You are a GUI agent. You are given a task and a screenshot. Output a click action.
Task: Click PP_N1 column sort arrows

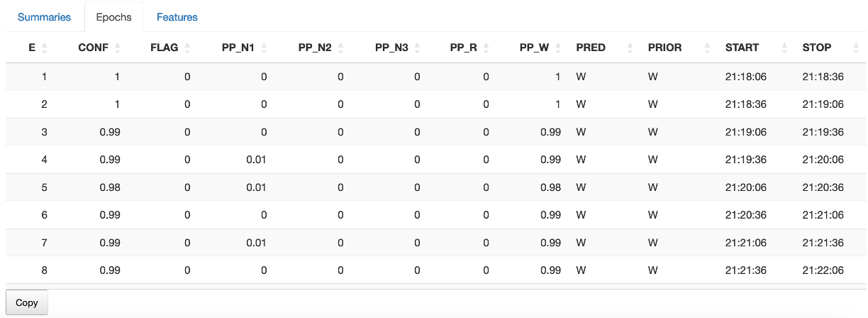click(x=264, y=48)
